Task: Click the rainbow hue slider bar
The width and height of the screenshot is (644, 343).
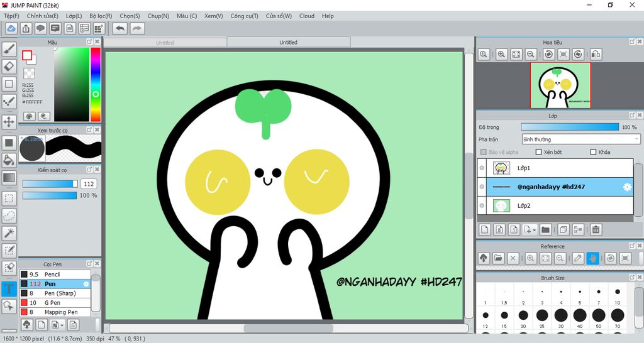Action: [96, 84]
